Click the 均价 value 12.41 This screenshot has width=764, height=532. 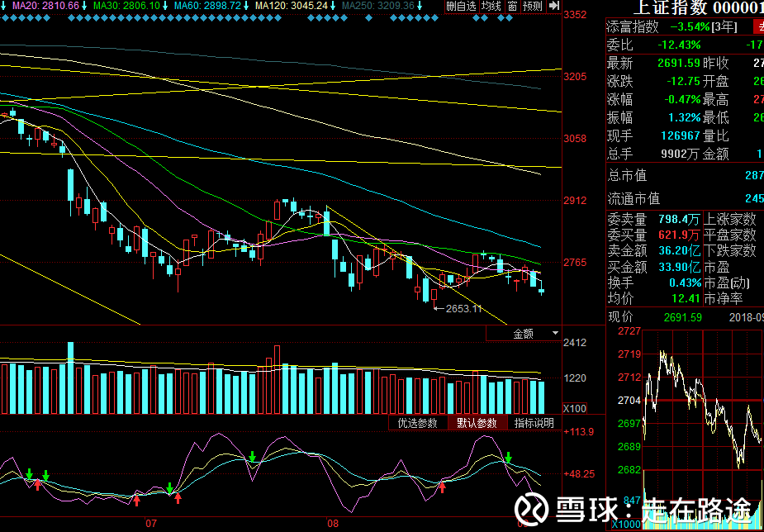click(x=686, y=298)
